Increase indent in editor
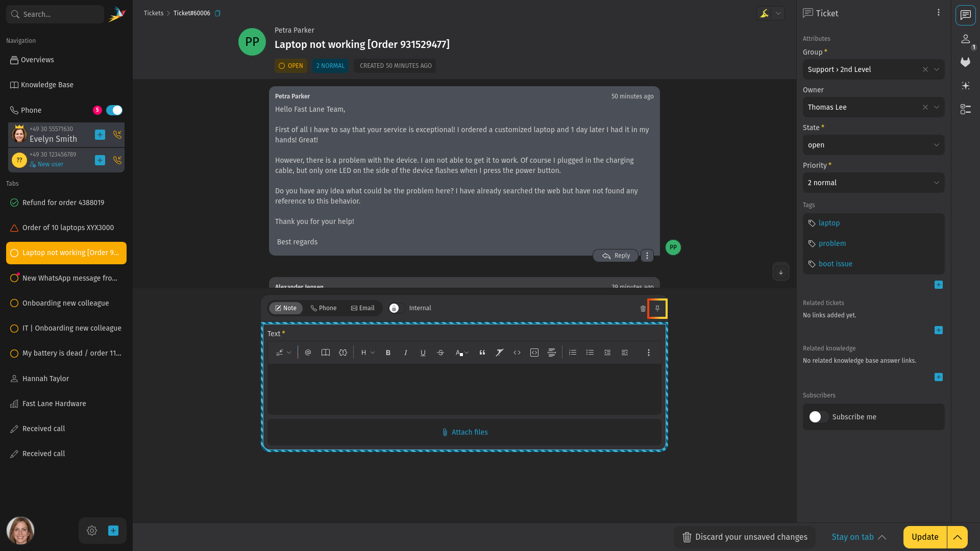The image size is (980, 551). coord(607,353)
